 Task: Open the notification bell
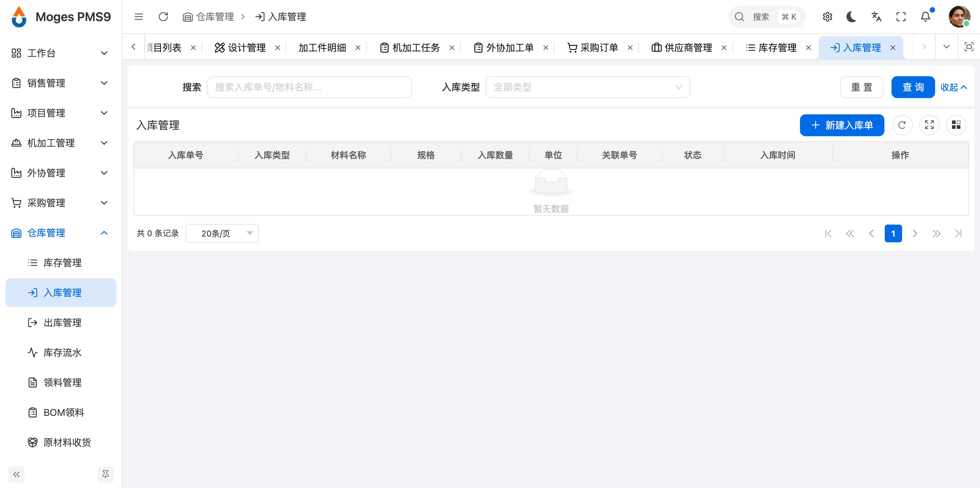(926, 17)
